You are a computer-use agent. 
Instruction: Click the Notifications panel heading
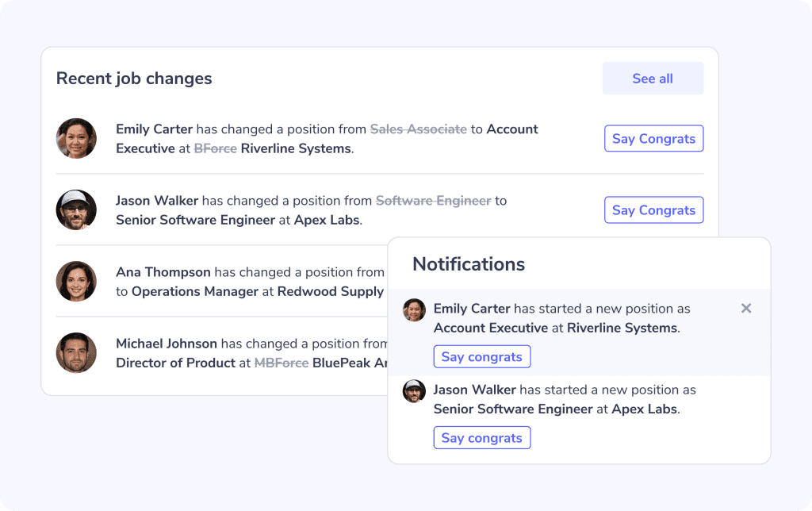(469, 264)
